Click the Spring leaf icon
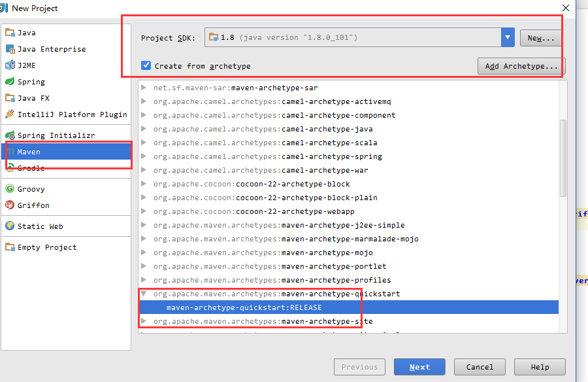 pos(10,82)
